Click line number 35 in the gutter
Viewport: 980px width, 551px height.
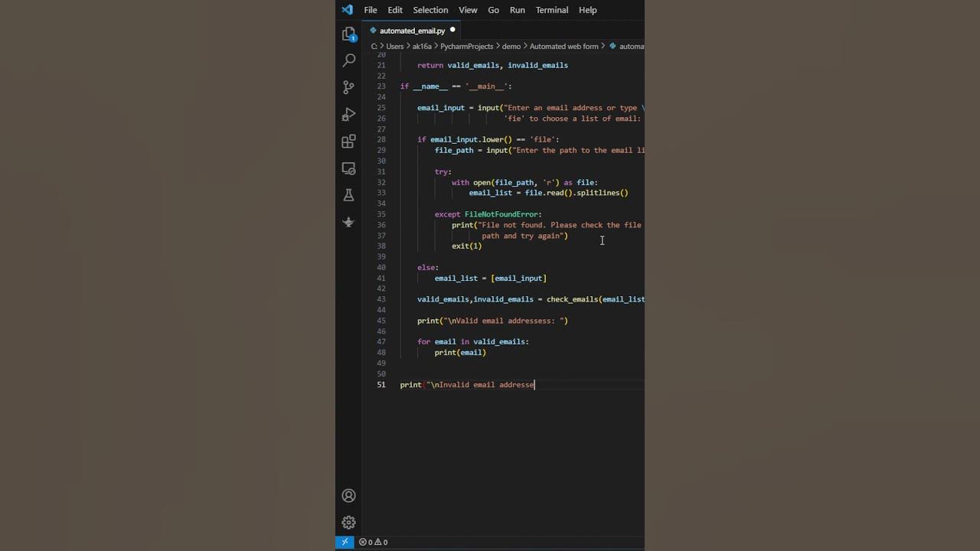pos(381,214)
